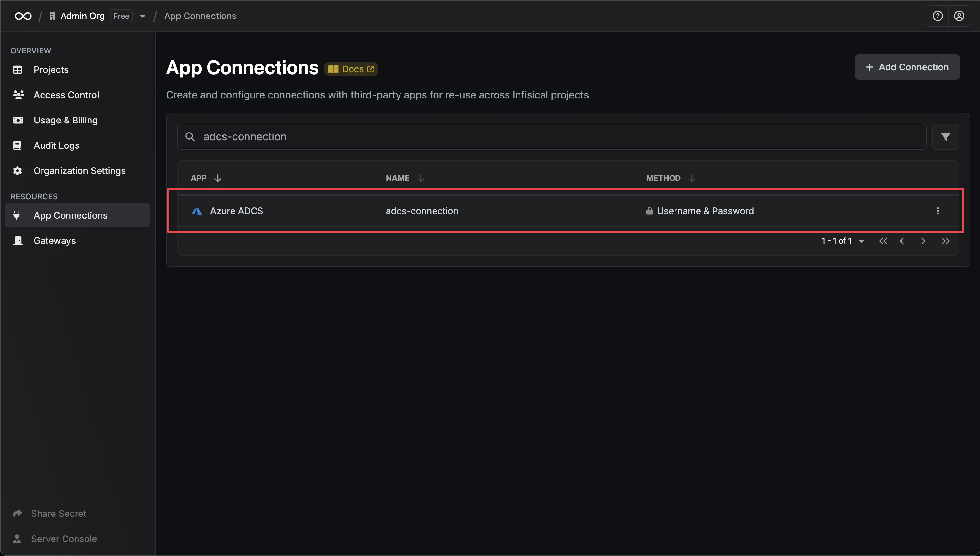Open Organization Settings in the sidebar

[77, 171]
